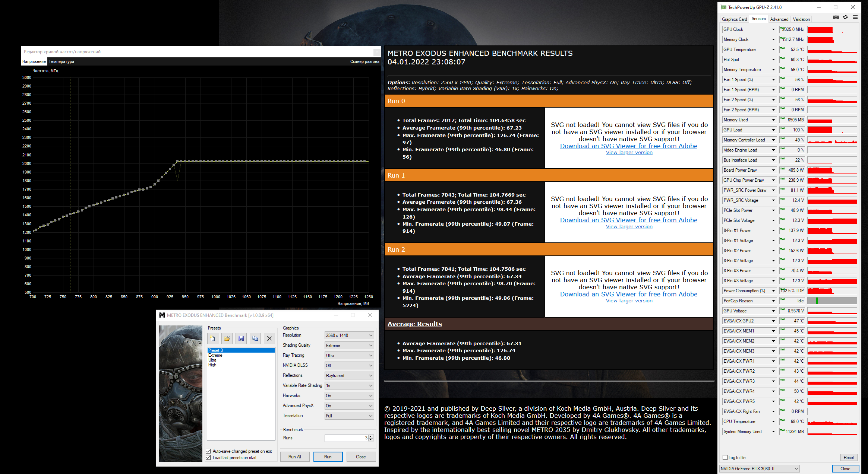
Task: Select the Extreme preset in list
Action: pos(215,355)
